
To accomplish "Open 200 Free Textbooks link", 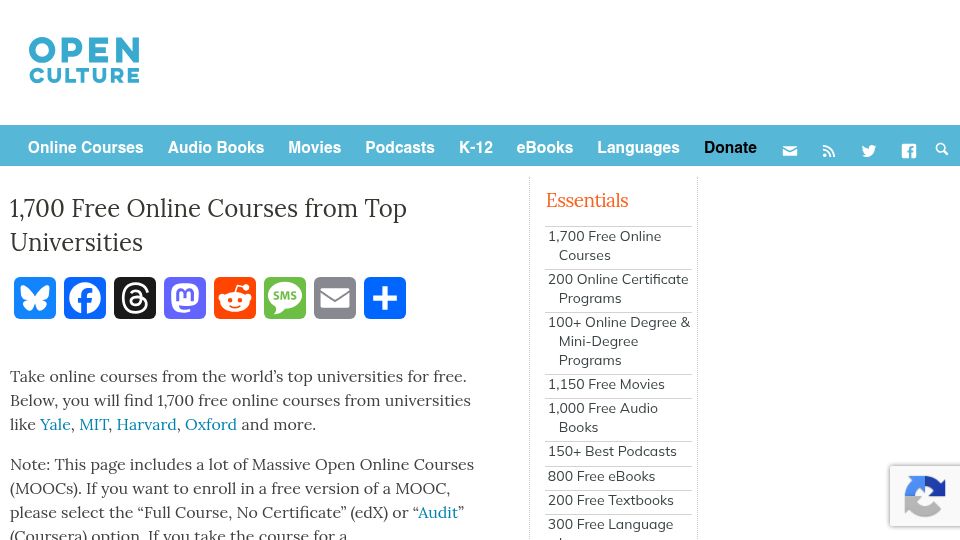I will (610, 500).
